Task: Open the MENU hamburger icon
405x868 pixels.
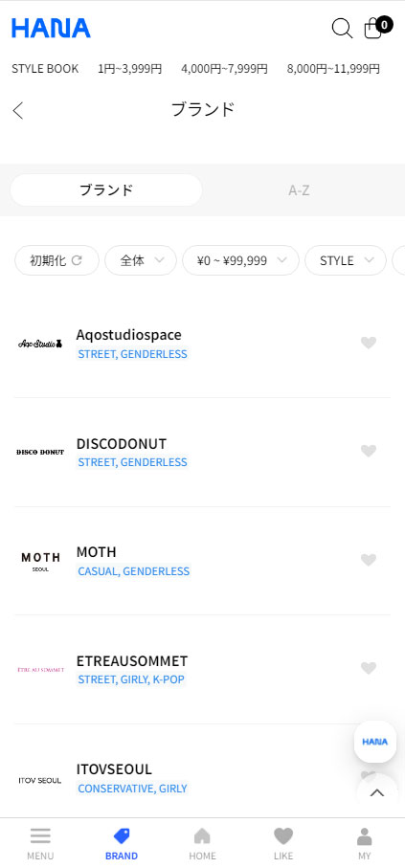Action: click(40, 835)
